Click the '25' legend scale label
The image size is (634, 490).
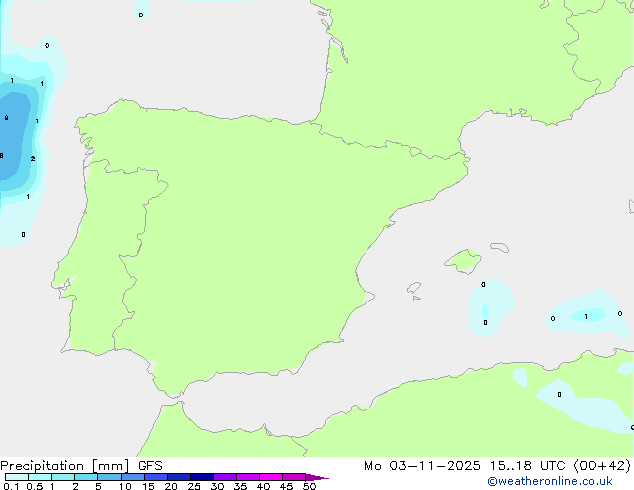click(x=194, y=486)
